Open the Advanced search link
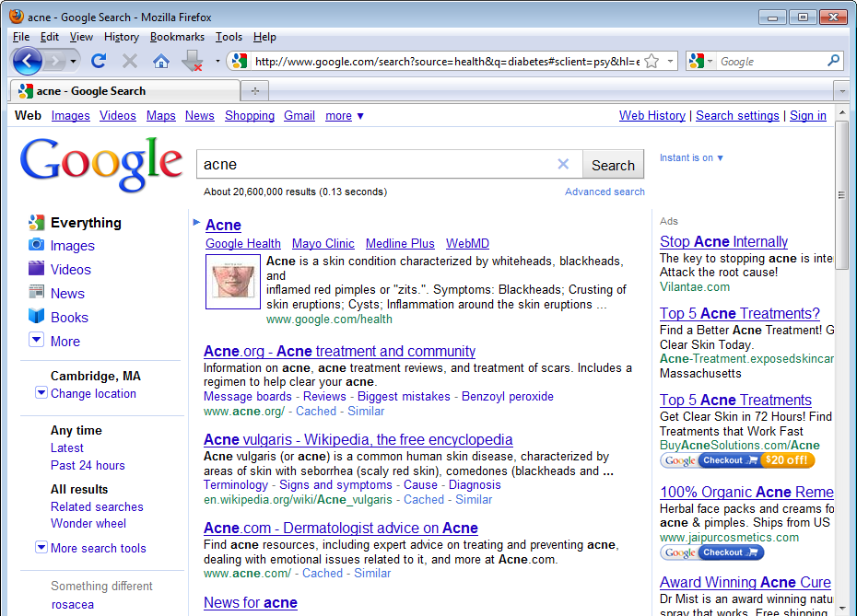 click(x=605, y=192)
